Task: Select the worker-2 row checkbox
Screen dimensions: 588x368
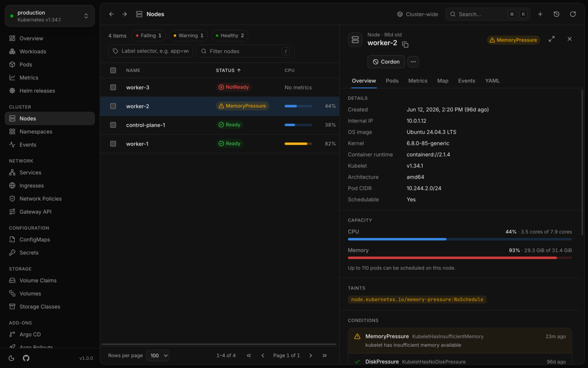Action: pos(113,106)
